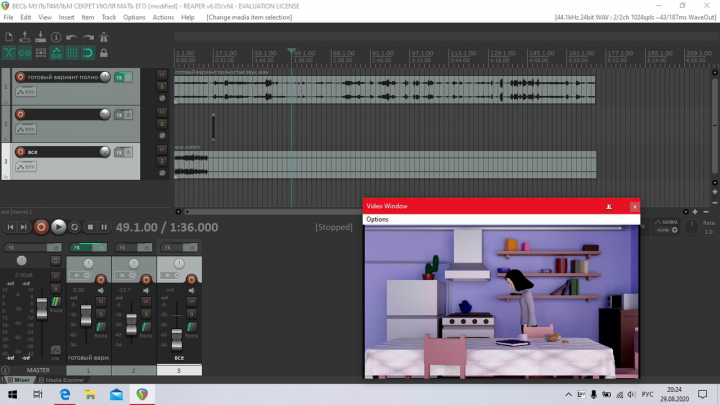Open Microsoft Edge from taskbar
Image resolution: width=720 pixels, height=405 pixels.
pyautogui.click(x=65, y=394)
